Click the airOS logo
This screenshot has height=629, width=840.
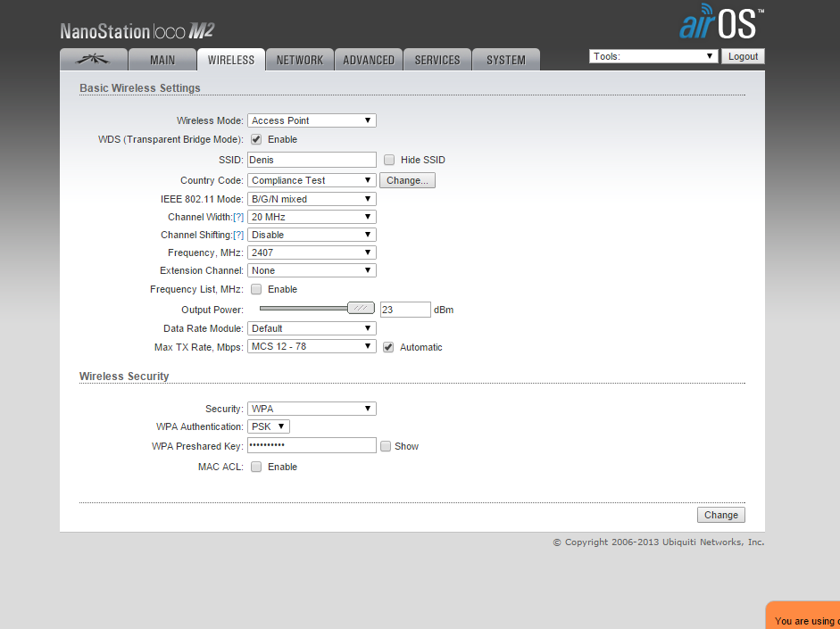(721, 22)
